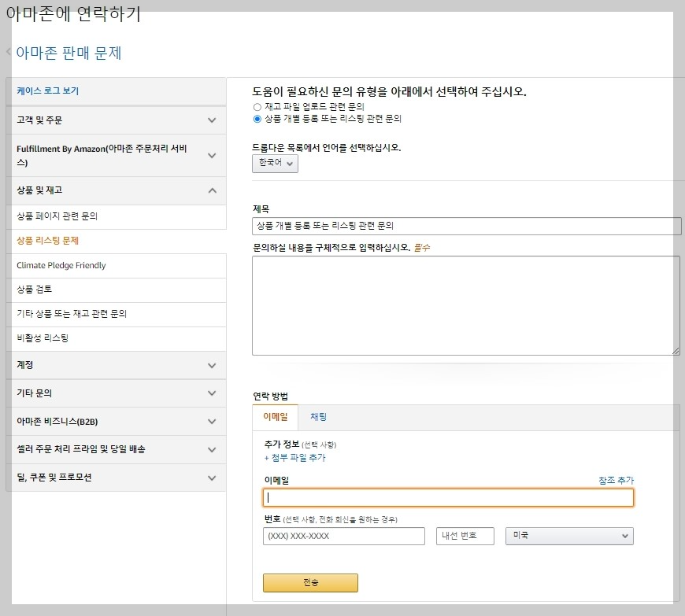
Task: Expand the 기타 문의 chevron icon
Action: 212,393
